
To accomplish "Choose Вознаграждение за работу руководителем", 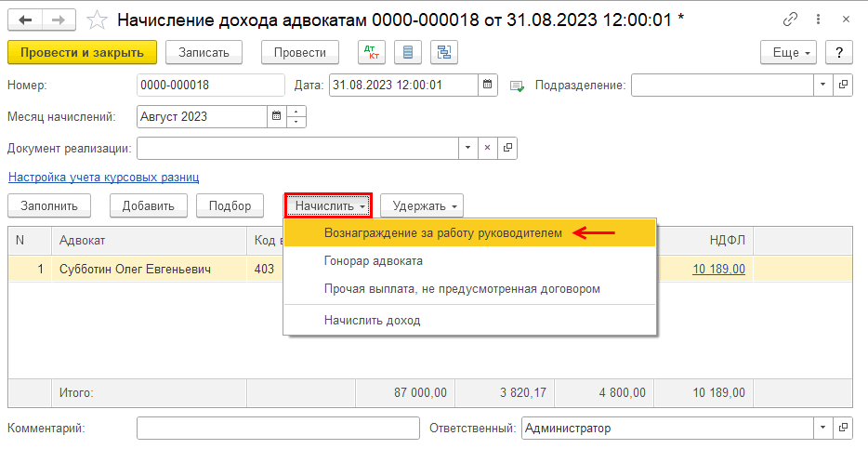I will [442, 233].
